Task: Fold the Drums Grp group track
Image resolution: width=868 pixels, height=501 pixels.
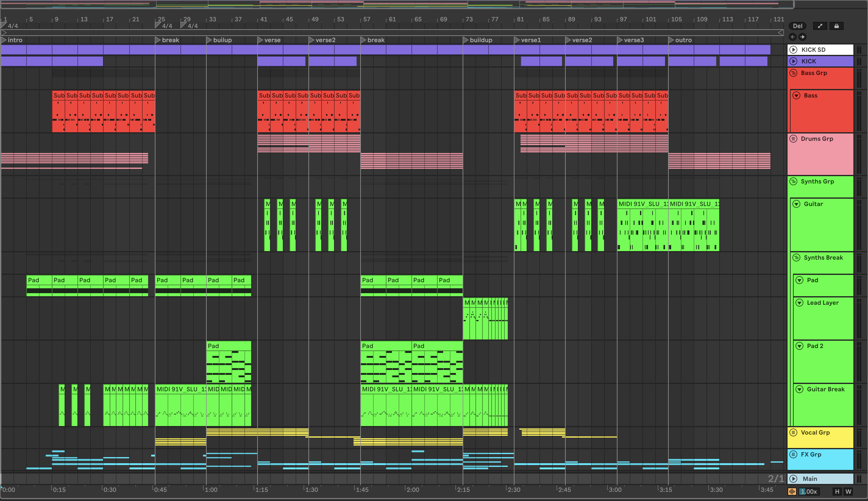Action: click(793, 139)
